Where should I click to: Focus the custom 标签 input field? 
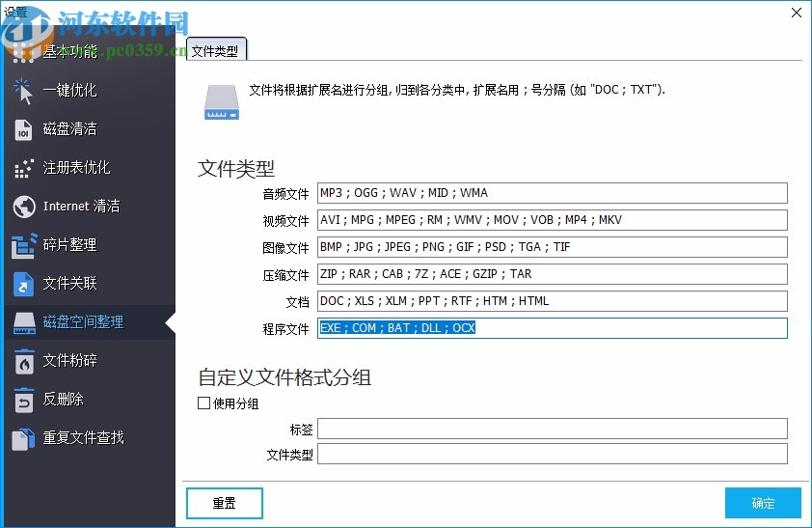pos(552,429)
